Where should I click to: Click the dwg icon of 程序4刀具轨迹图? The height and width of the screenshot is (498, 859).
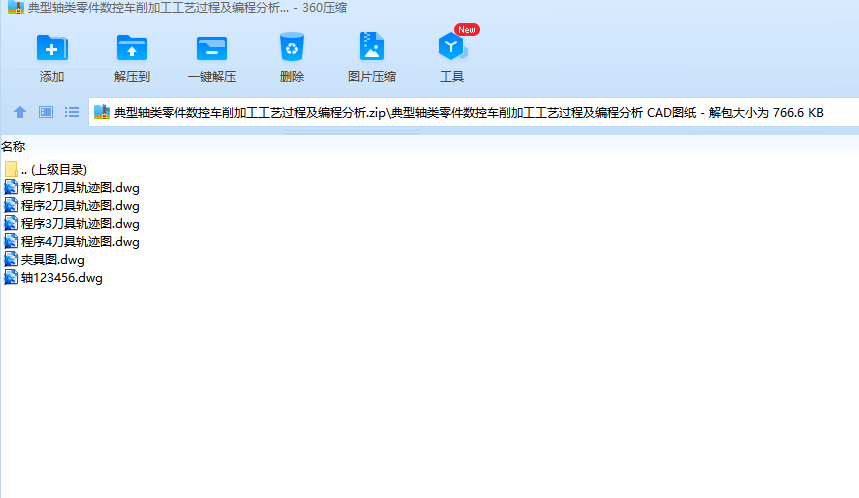[11, 242]
